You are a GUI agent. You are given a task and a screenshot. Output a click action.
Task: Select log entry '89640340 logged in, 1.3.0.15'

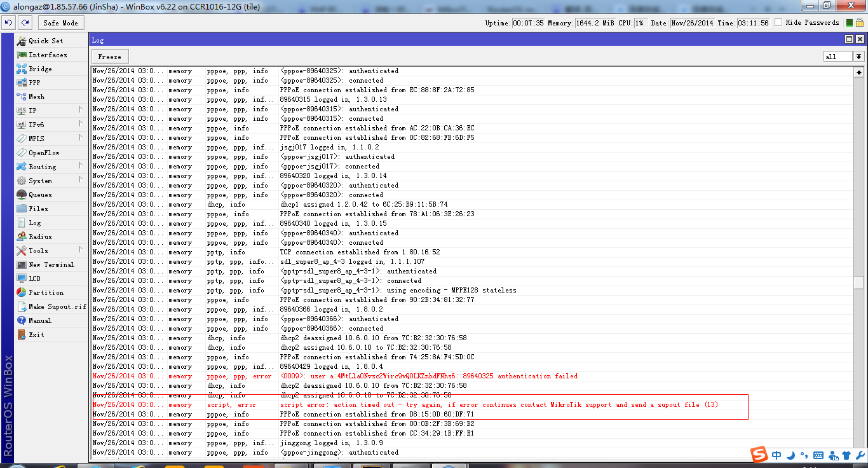pos(472,224)
